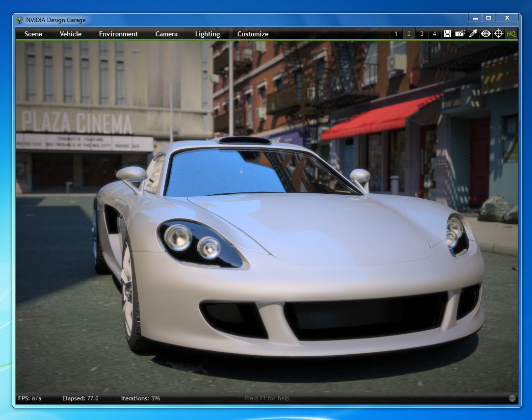Click the FPS: n/a status text

pos(30,398)
